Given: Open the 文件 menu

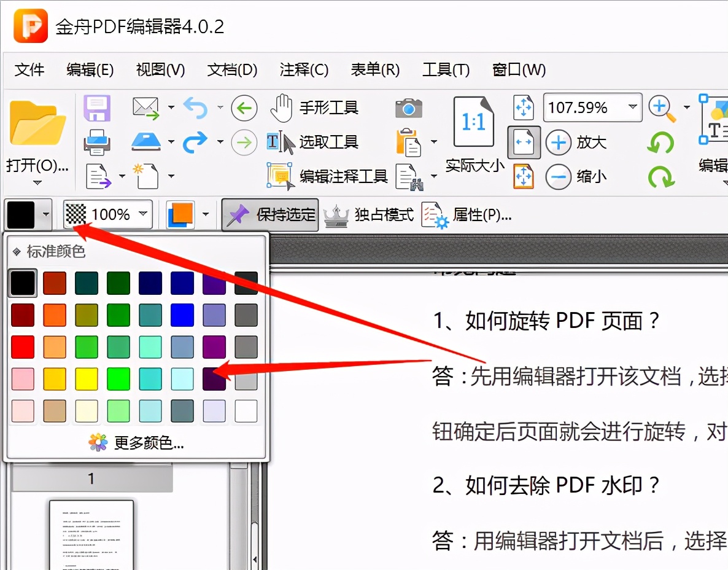Looking at the screenshot, I should click(x=29, y=69).
